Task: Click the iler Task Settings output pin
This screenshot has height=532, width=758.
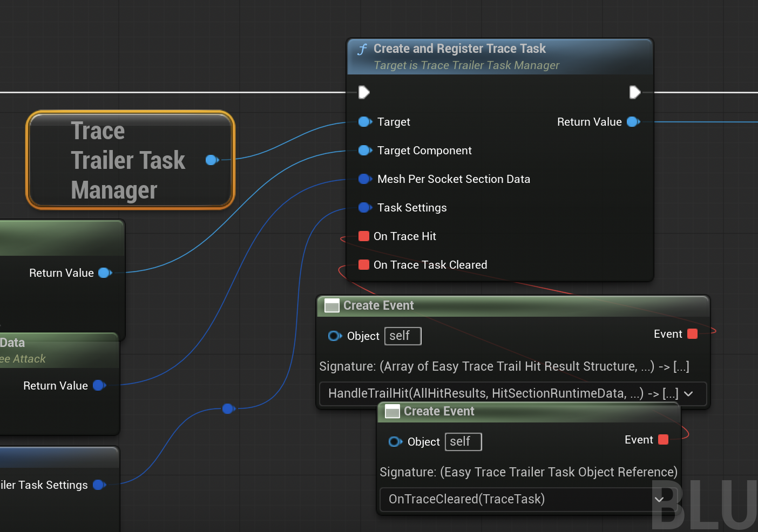Action: click(99, 485)
